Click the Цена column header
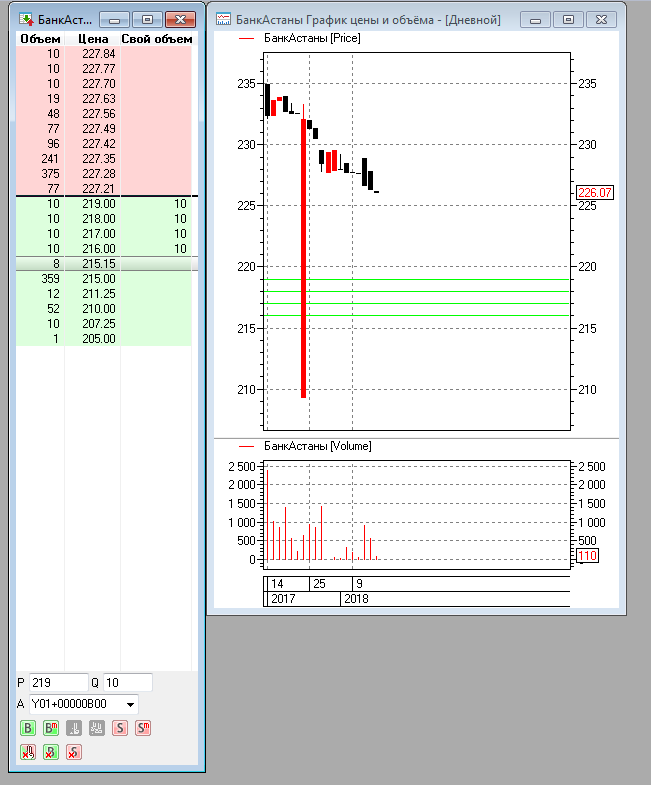The image size is (651, 785). (x=93, y=39)
